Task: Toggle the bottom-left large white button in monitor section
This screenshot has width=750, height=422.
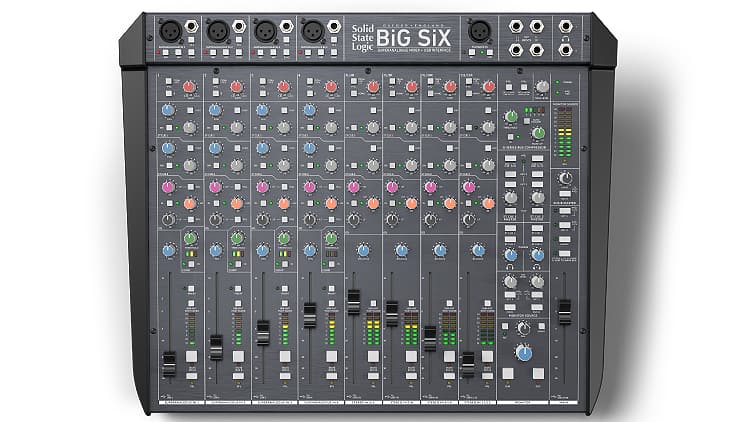Action: point(508,373)
